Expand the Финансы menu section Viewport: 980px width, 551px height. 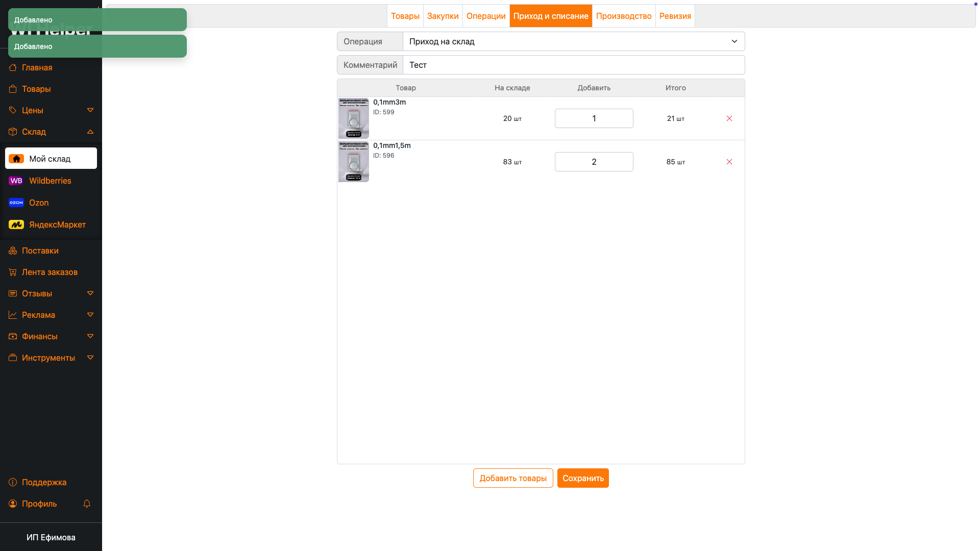click(90, 336)
